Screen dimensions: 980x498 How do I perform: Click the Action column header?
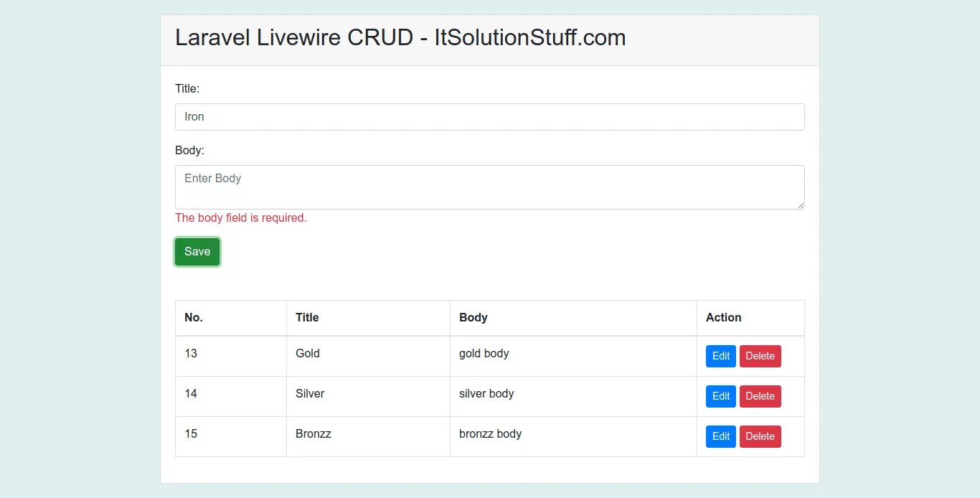coord(723,317)
